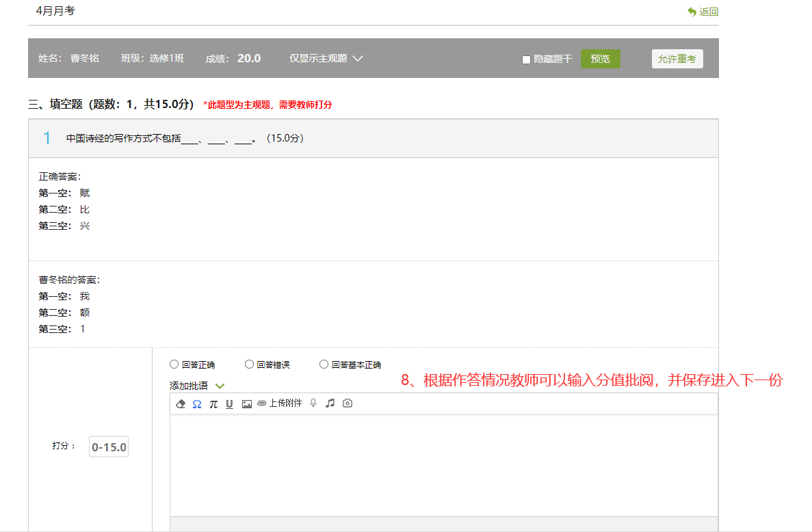This screenshot has height=532, width=812.
Task: Click the green 预览 button
Action: (600, 59)
